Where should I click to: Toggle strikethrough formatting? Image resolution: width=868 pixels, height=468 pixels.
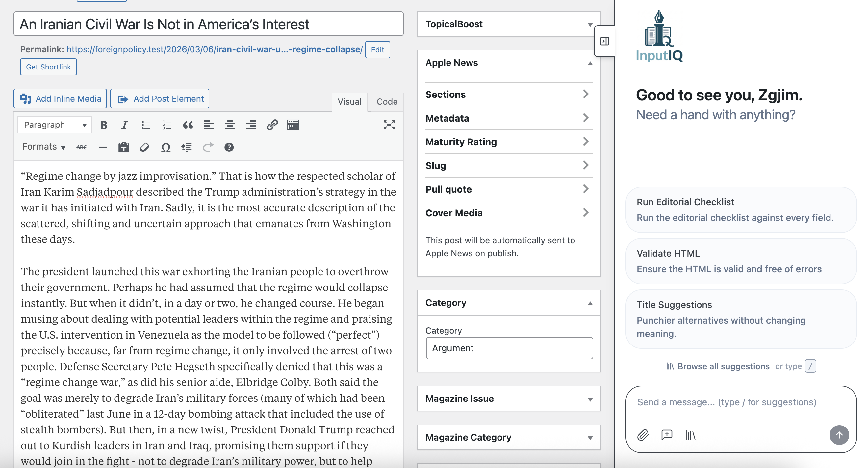pyautogui.click(x=82, y=147)
